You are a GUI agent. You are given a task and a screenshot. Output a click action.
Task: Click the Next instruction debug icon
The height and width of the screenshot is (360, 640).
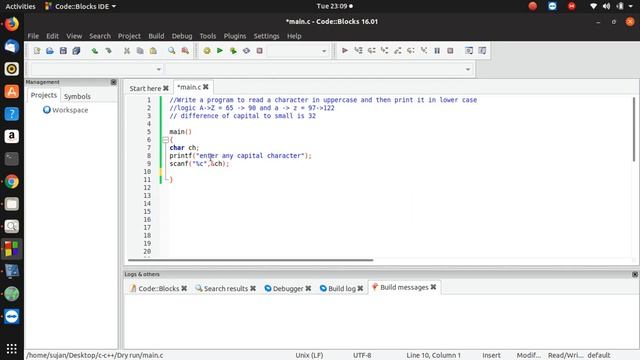click(x=411, y=51)
